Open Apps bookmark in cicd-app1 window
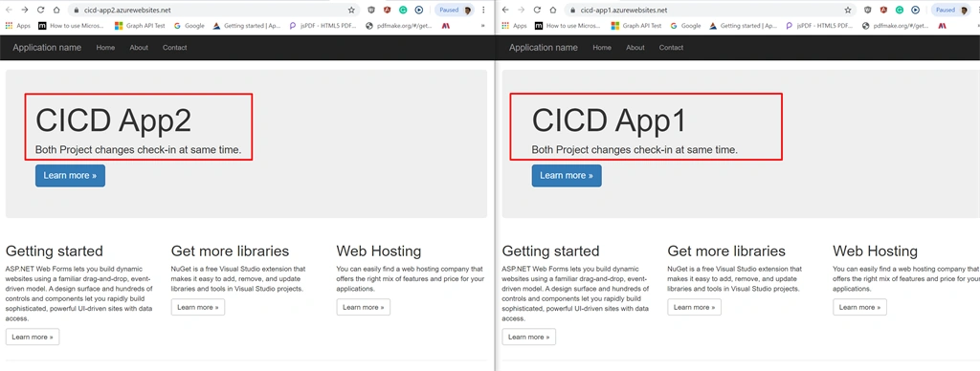The image size is (980, 371). pos(514,26)
